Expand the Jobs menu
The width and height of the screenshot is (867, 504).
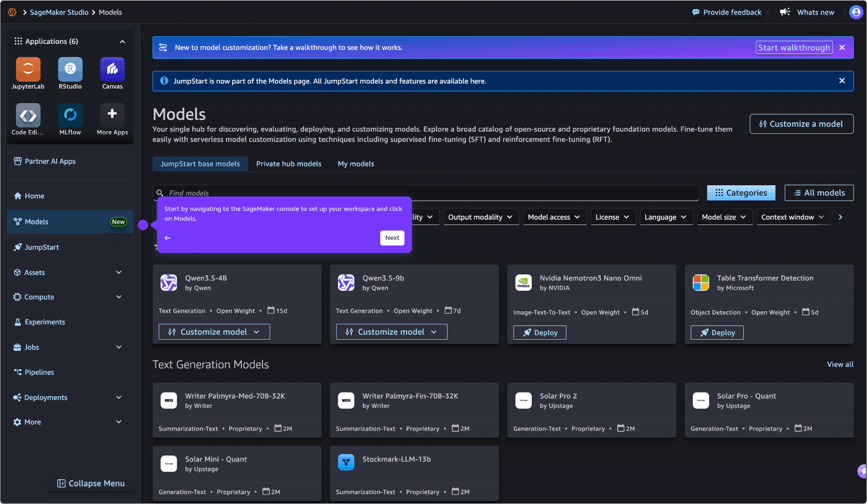(x=119, y=347)
